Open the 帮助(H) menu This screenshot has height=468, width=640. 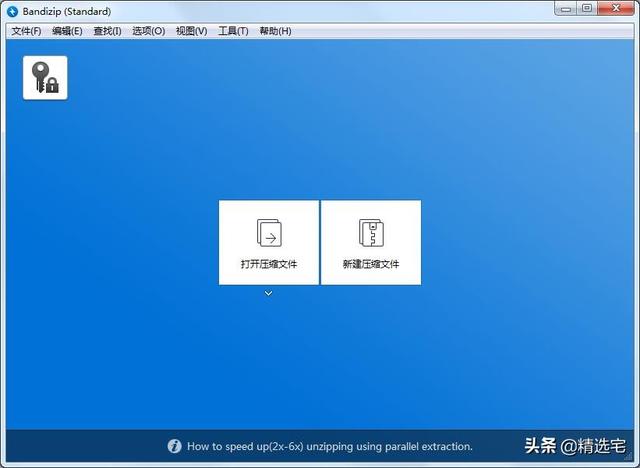point(276,31)
